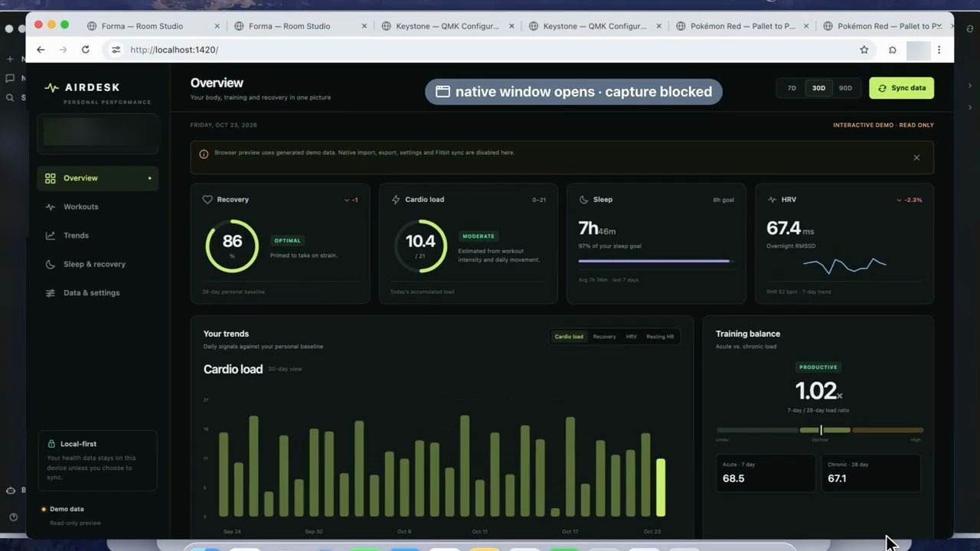Viewport: 980px width, 551px height.
Task: Click the training balance ratio bar
Action: click(820, 430)
